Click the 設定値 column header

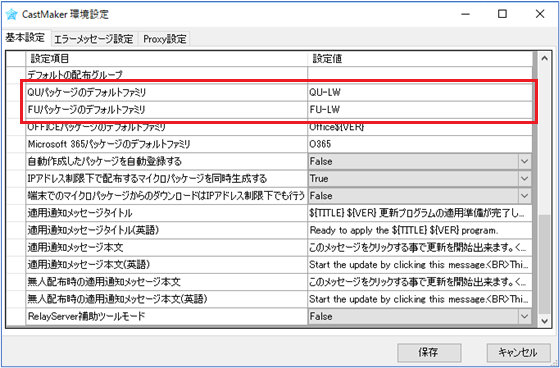[420, 58]
